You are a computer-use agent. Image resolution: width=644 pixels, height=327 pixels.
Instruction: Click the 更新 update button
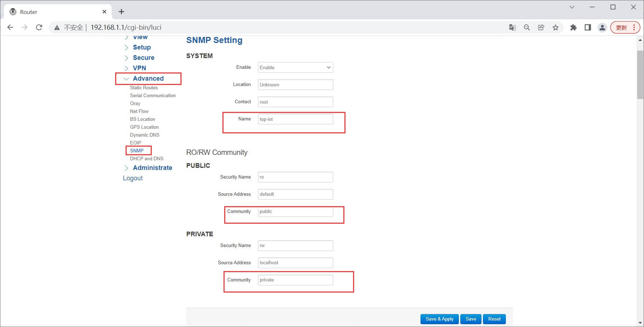(x=625, y=28)
